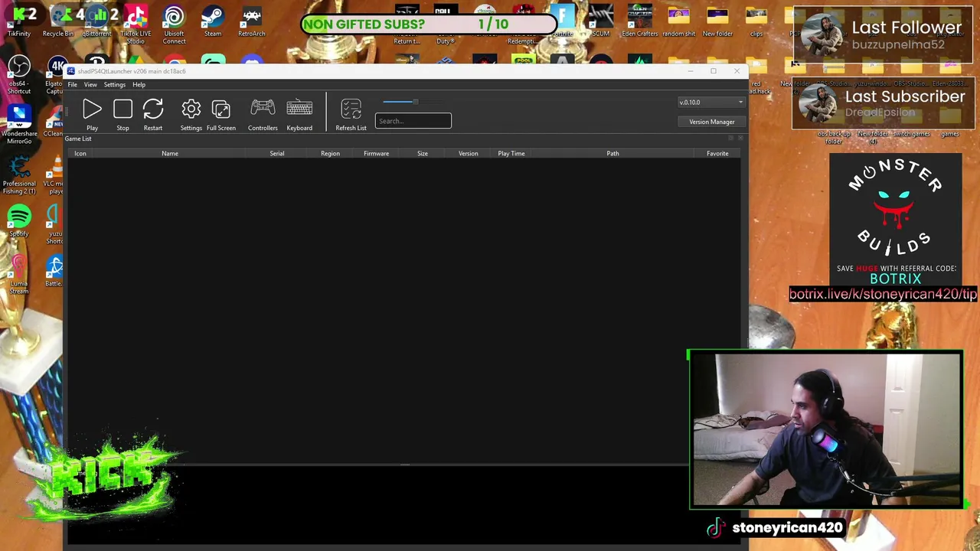Select the TikFinity desktop shortcut

[19, 21]
